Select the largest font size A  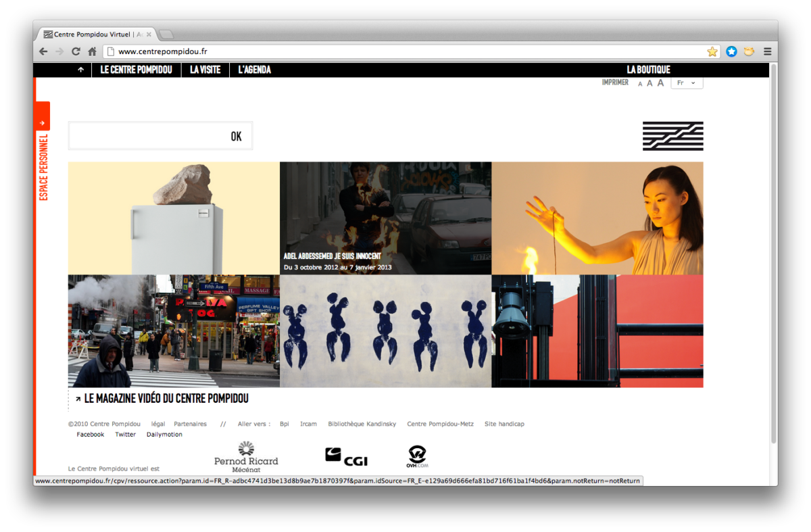pos(661,83)
